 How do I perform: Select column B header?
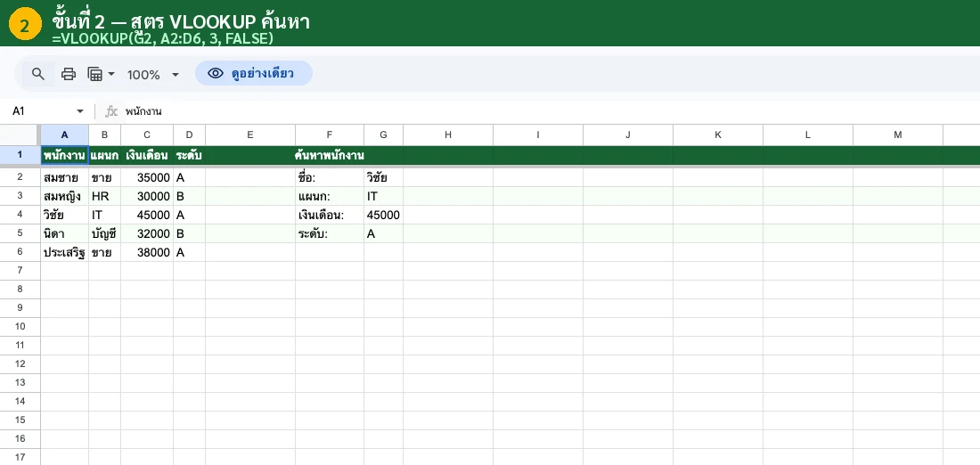coord(104,135)
